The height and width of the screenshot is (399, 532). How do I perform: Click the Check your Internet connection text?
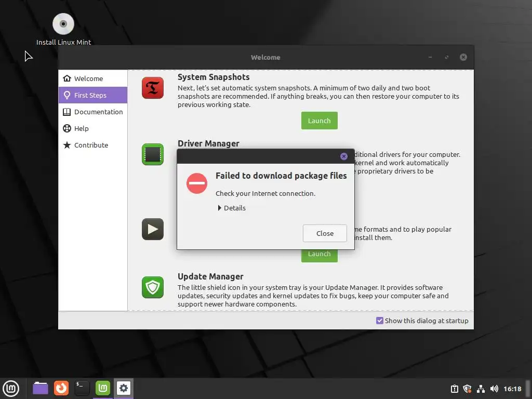point(265,193)
